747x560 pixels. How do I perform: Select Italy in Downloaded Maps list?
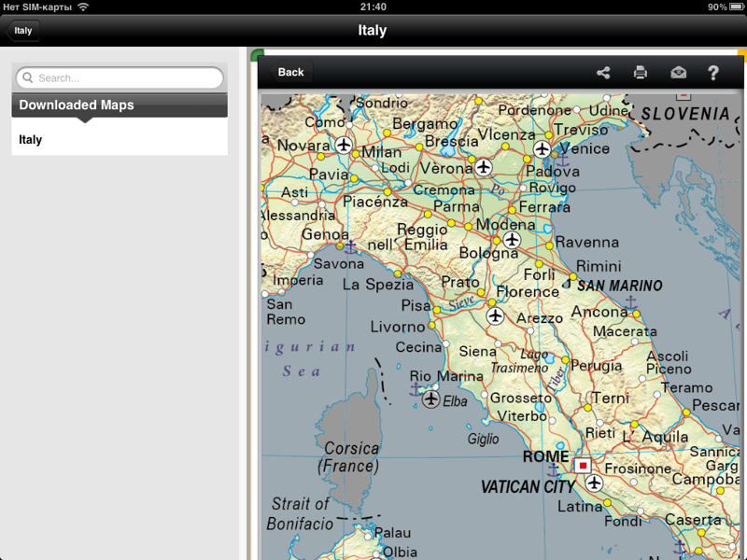point(31,140)
